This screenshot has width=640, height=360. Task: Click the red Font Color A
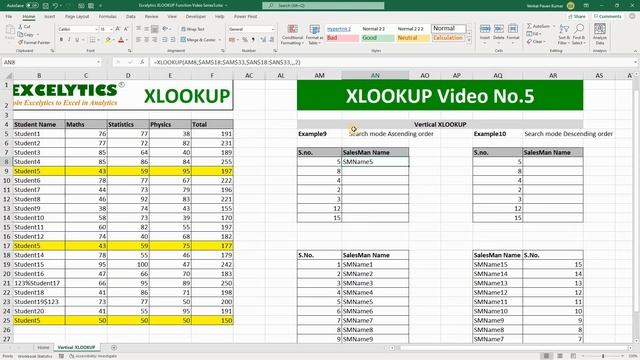coord(121,40)
